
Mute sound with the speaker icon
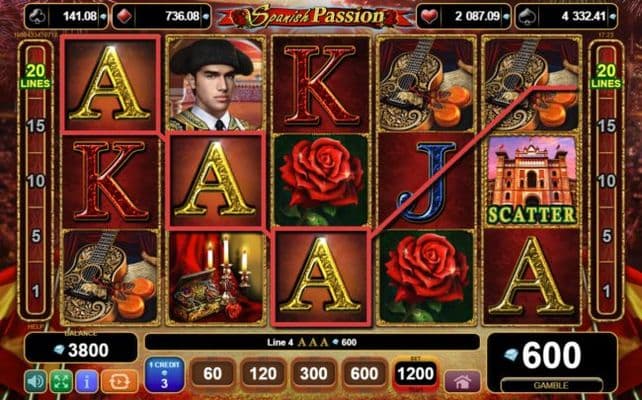[35, 381]
